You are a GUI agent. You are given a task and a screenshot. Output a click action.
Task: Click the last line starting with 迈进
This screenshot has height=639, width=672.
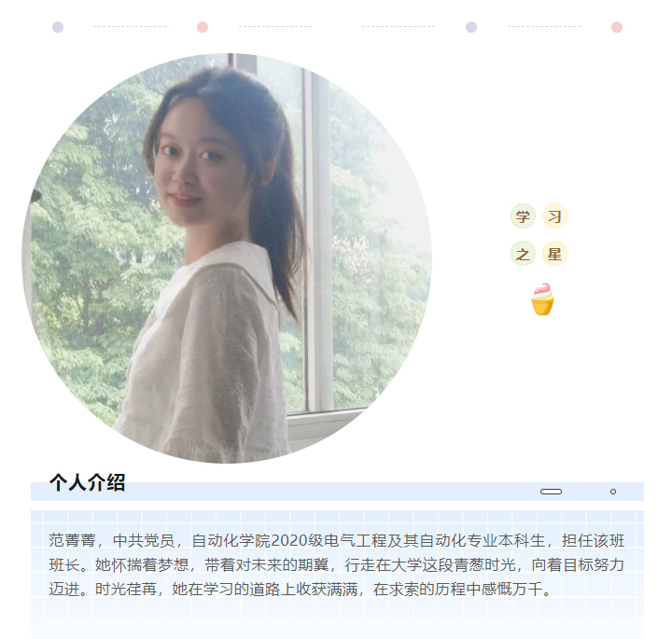pos(300,590)
